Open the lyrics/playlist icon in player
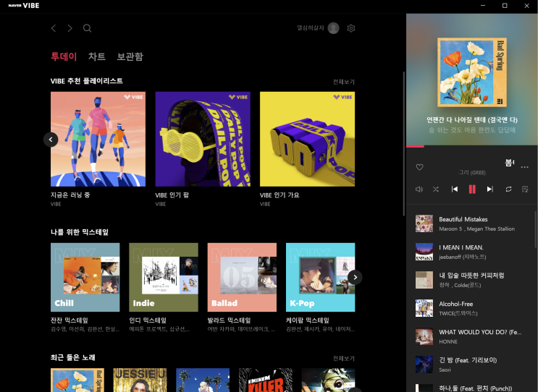The width and height of the screenshot is (538, 392). pos(525,189)
